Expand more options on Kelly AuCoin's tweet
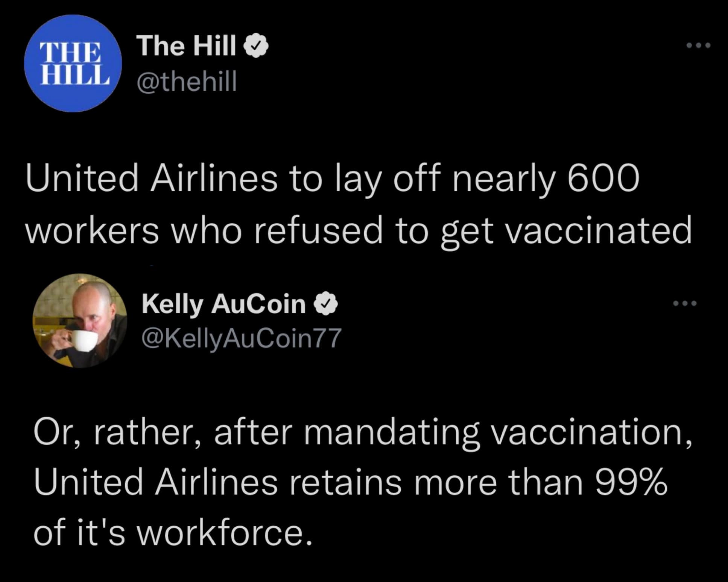728x582 pixels. (685, 303)
